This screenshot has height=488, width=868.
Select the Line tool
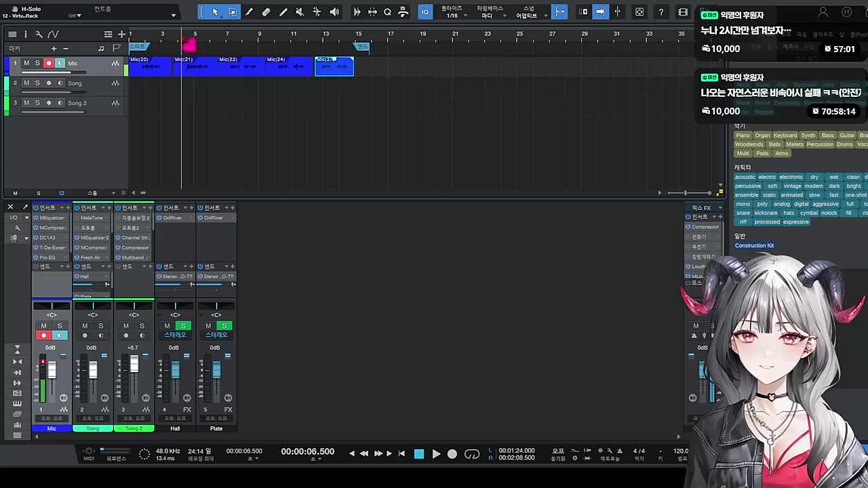click(283, 12)
